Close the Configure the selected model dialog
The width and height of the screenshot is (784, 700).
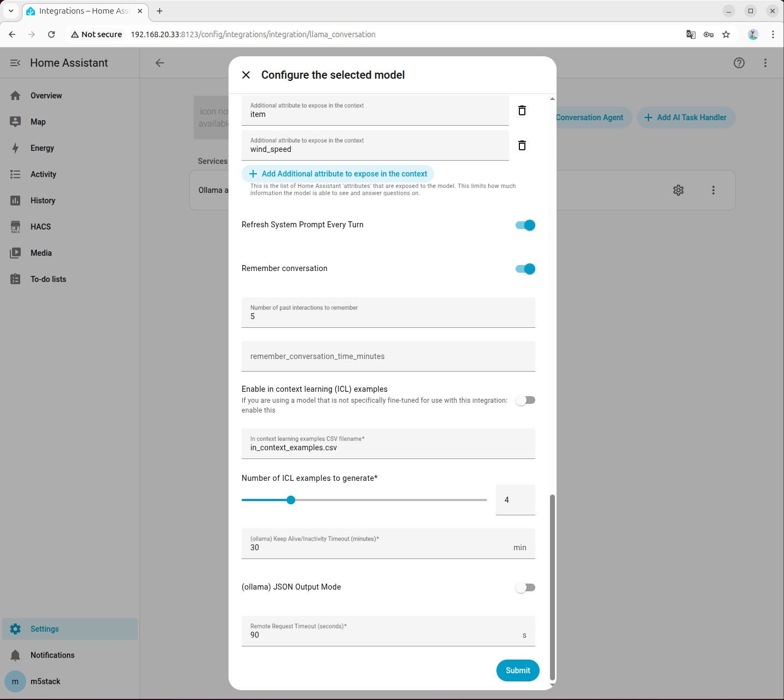point(246,75)
